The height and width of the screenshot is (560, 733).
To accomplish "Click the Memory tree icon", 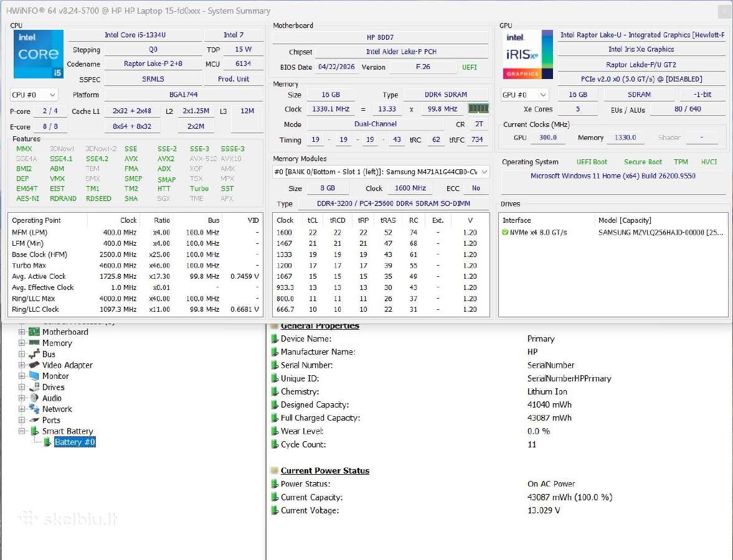I will tap(34, 342).
